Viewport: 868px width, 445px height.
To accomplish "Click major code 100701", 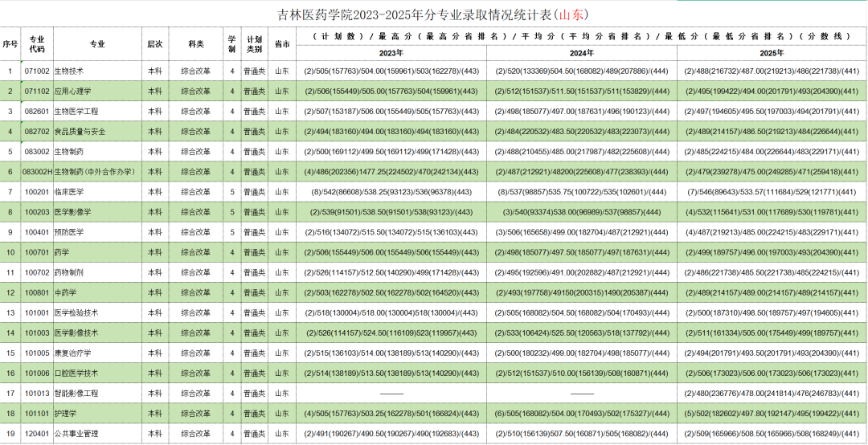I will (37, 252).
